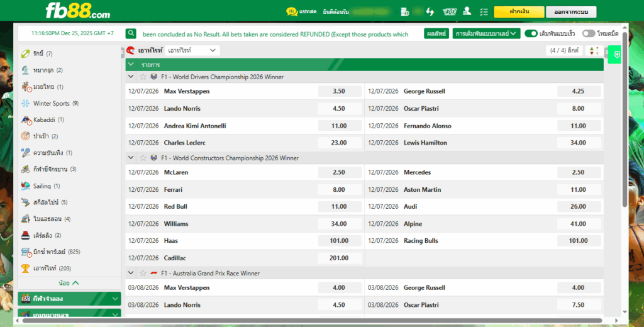
Task: Star the Australia Grand Prix Race Winner league
Action: (x=143, y=273)
